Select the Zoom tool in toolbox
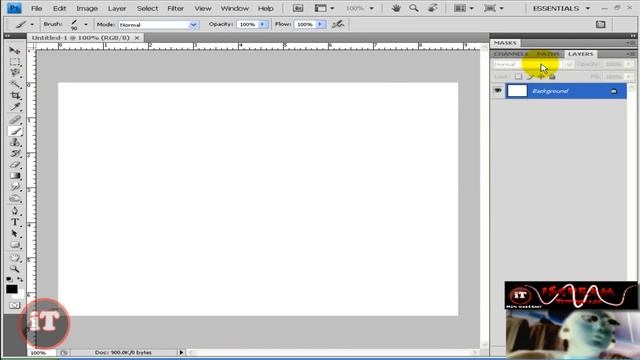 [15, 269]
